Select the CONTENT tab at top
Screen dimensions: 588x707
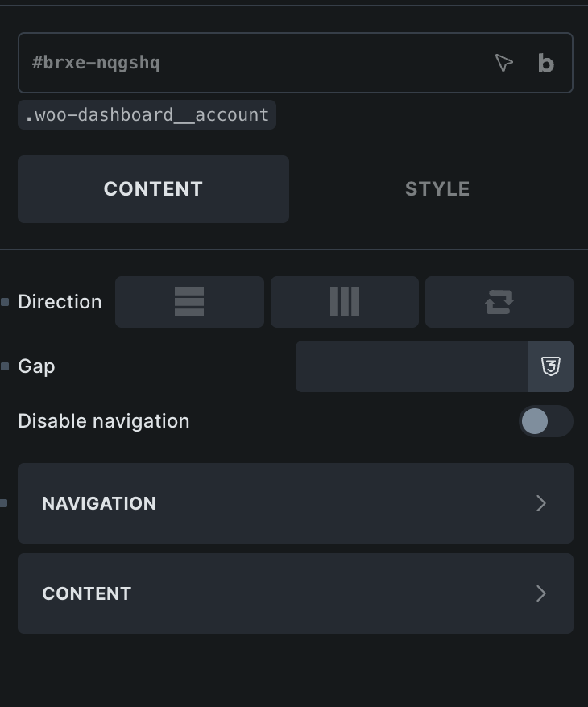[x=153, y=189]
